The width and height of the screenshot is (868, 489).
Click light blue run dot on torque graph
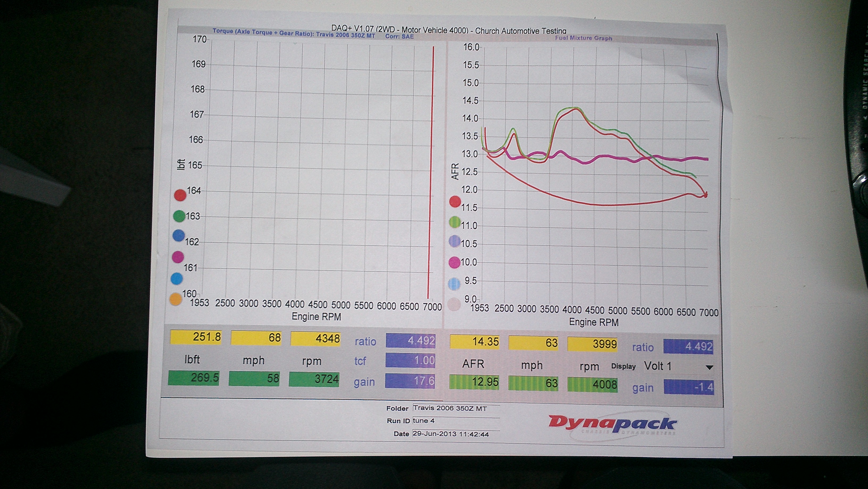click(x=177, y=279)
